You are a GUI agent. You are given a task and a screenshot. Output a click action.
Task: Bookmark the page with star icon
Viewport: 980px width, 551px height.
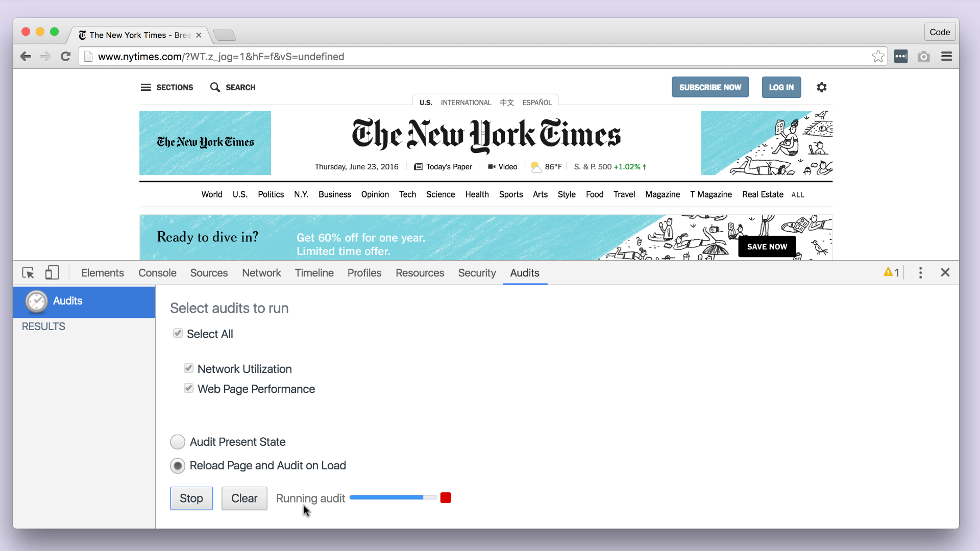[878, 57]
